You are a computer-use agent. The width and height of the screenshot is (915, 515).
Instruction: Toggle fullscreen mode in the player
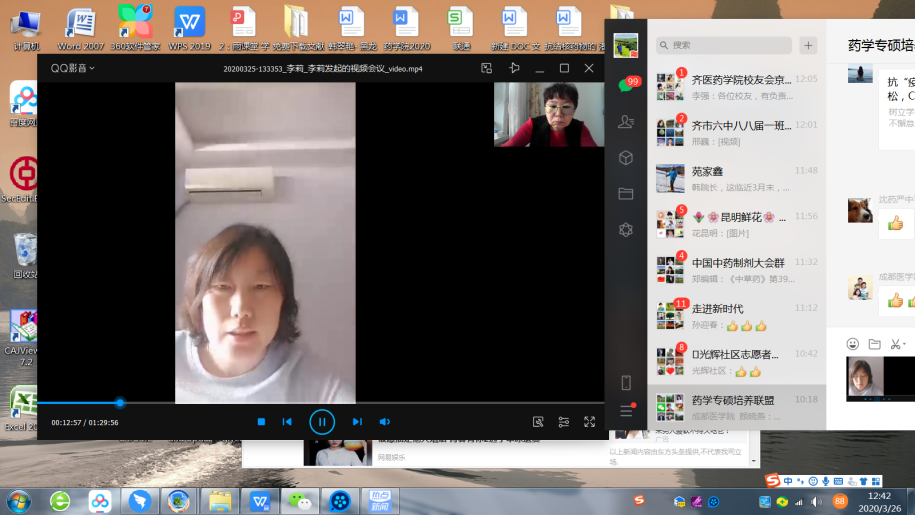click(x=590, y=422)
